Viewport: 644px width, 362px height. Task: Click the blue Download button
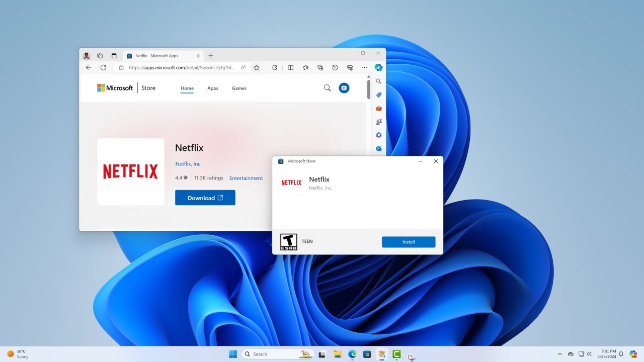point(205,198)
